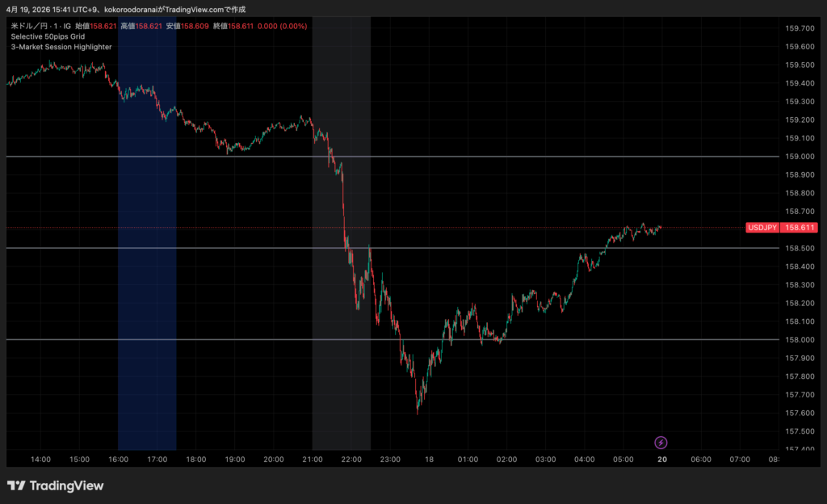The height and width of the screenshot is (504, 827).
Task: Click the TradingView logo
Action: (x=56, y=485)
